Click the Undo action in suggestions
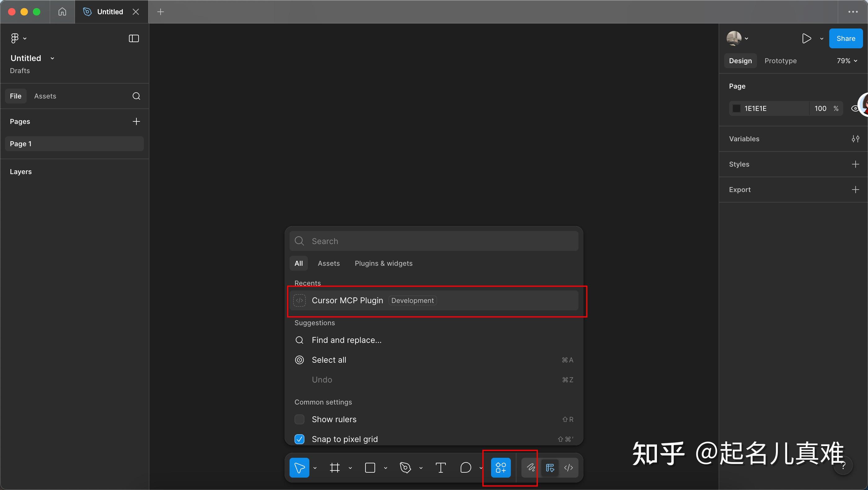The image size is (868, 490). coord(434,380)
